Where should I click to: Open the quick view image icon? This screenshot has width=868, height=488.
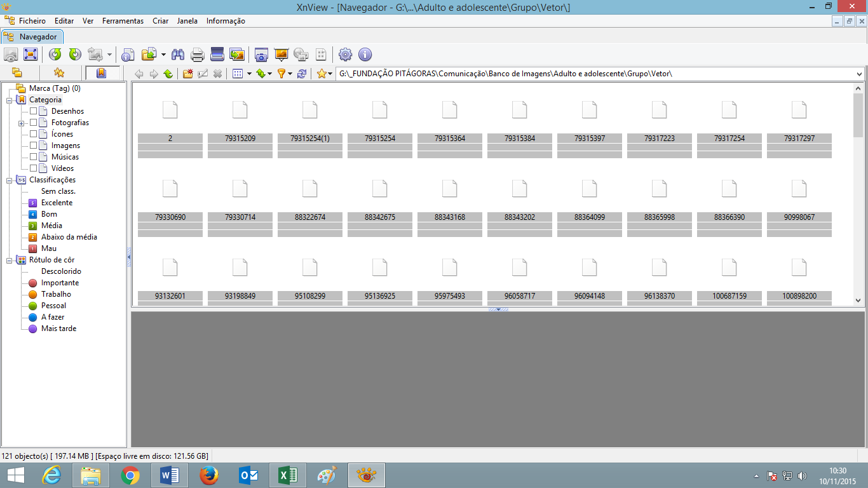tap(11, 55)
